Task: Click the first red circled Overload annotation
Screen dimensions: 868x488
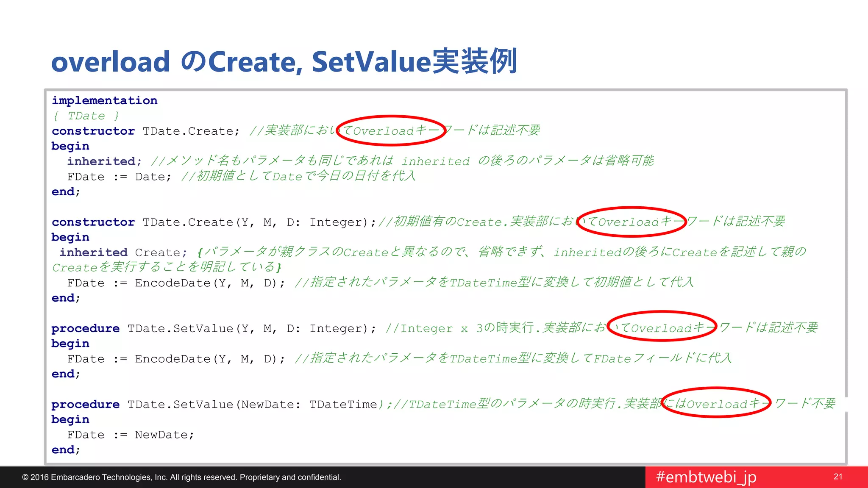Action: tap(391, 130)
